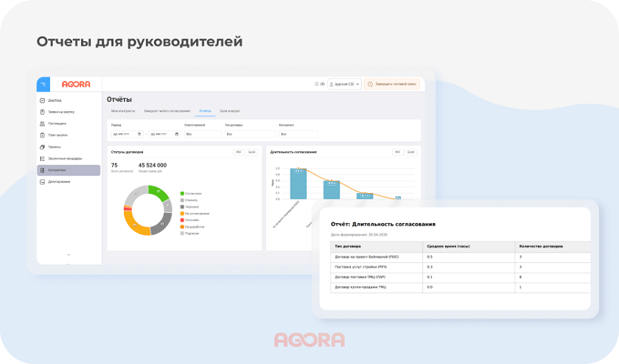
Task: Open calendar picker on period start date
Action: point(139,134)
